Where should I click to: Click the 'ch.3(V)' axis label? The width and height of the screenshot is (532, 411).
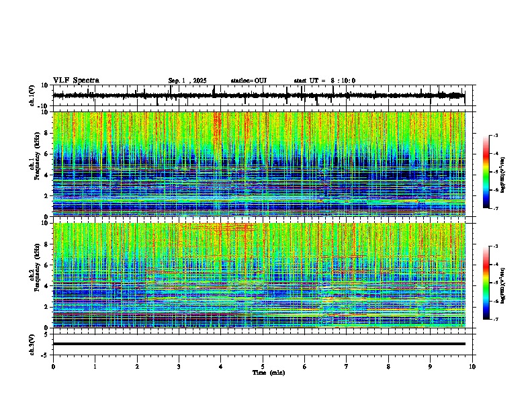(x=32, y=345)
